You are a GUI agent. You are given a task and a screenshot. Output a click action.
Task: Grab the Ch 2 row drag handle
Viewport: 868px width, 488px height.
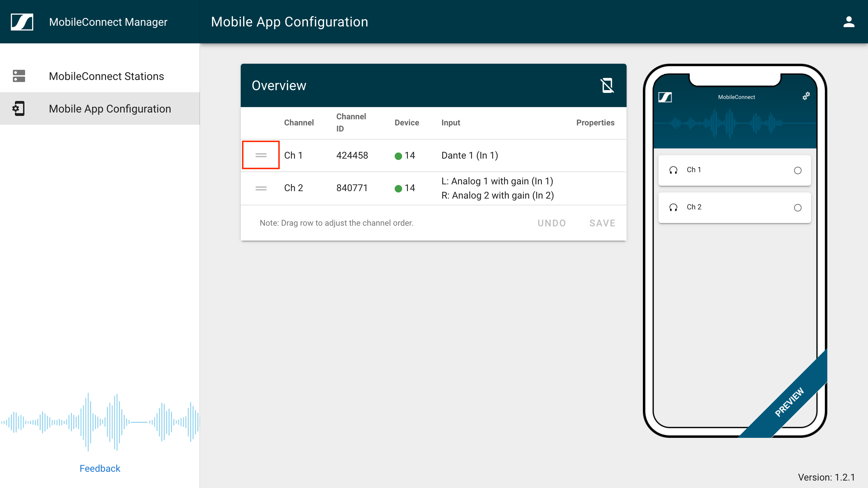tap(261, 188)
